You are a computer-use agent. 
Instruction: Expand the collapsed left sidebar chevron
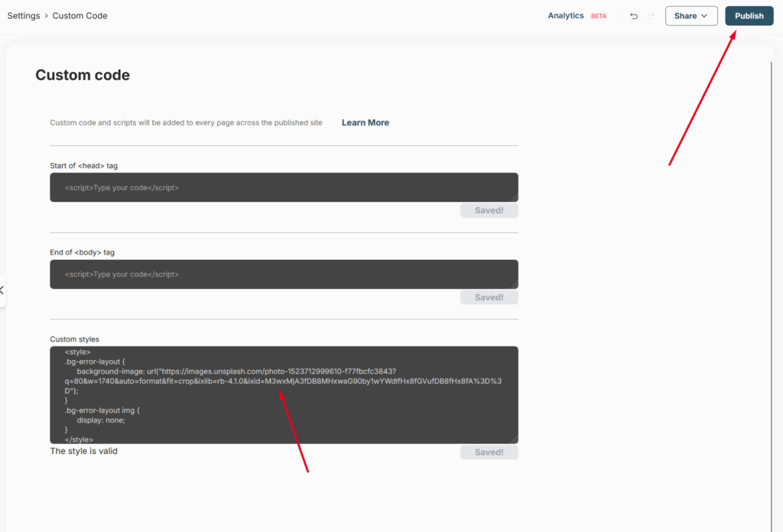pyautogui.click(x=2, y=290)
